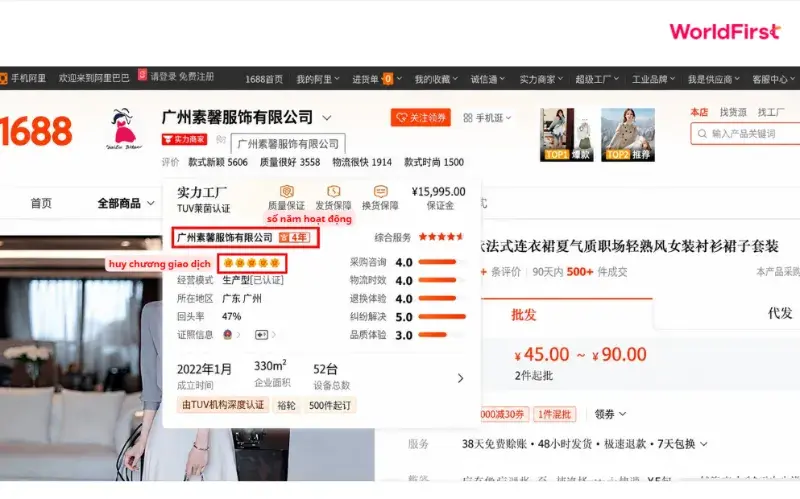This screenshot has width=800, height=499.
Task: Click the 输入产品关键词 search field
Action: pyautogui.click(x=749, y=134)
